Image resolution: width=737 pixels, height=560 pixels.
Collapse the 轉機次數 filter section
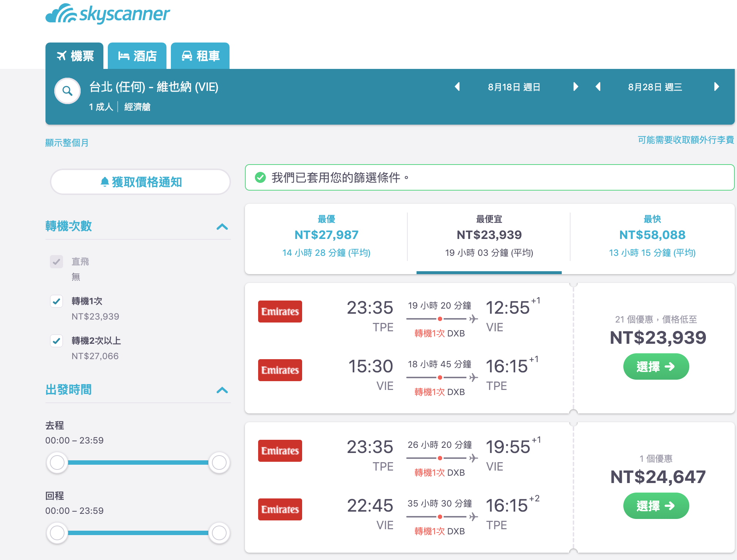(x=221, y=227)
